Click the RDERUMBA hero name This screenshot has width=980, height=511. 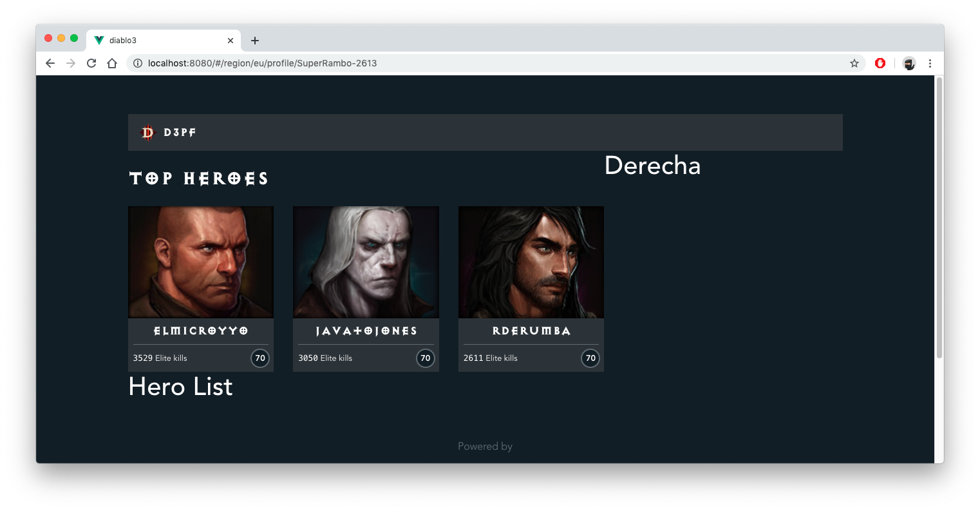point(531,331)
